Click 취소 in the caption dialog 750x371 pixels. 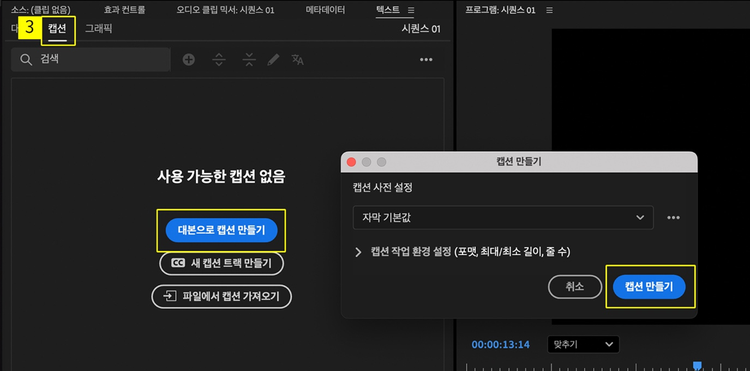(575, 286)
